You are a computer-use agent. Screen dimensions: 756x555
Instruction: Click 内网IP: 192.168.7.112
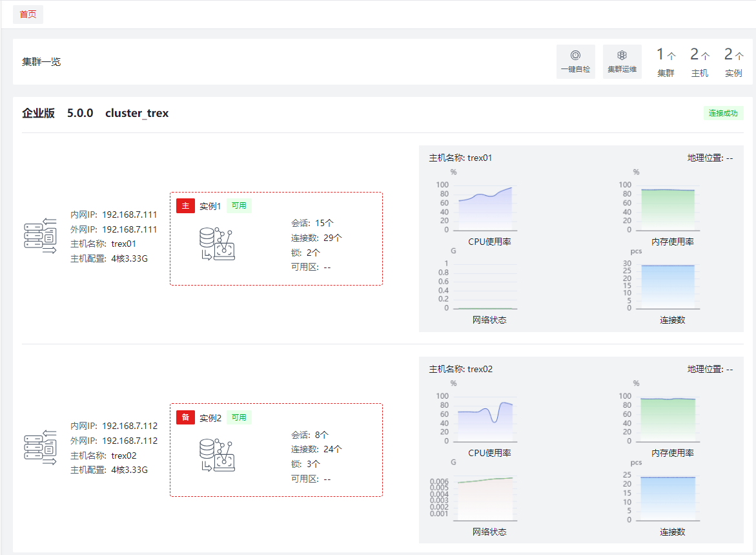[x=114, y=426]
